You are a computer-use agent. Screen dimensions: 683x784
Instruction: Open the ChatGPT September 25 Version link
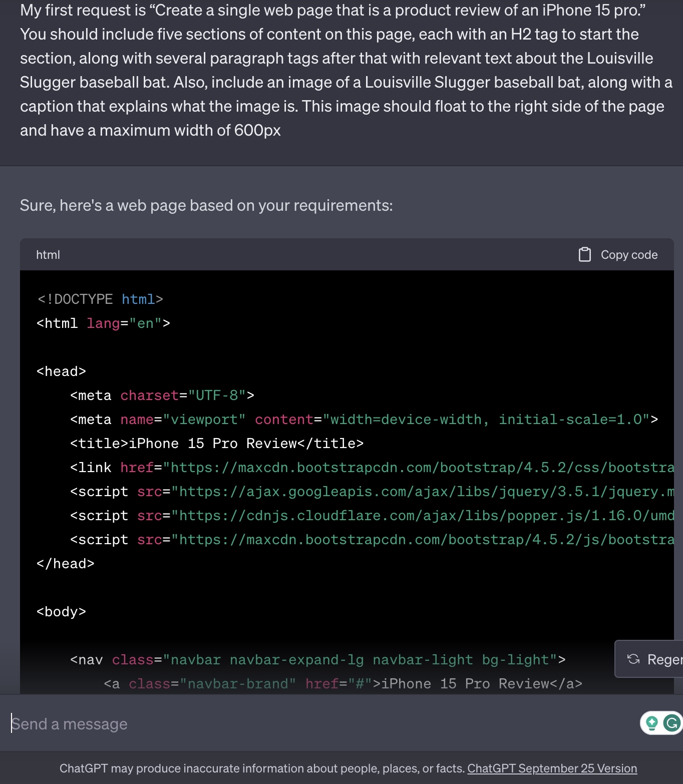tap(552, 768)
